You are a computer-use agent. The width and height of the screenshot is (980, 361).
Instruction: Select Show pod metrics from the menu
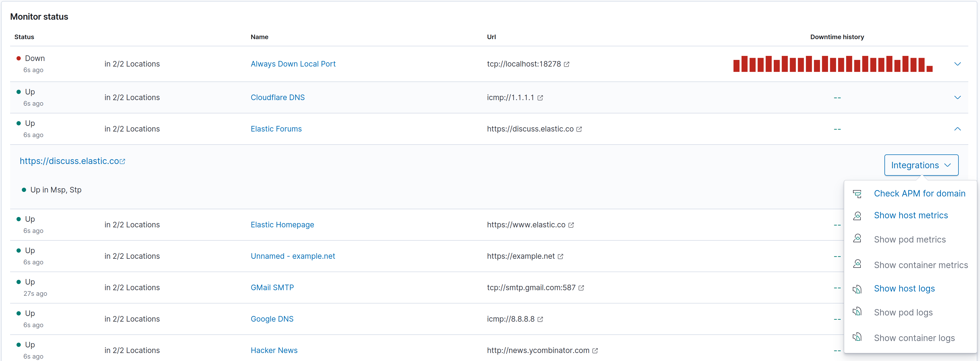pyautogui.click(x=910, y=240)
